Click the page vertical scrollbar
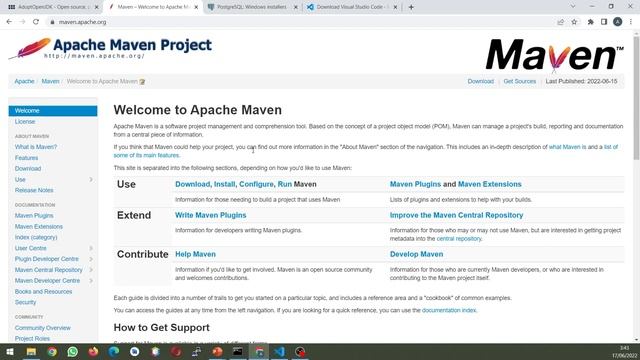The width and height of the screenshot is (640, 360). coord(636,98)
